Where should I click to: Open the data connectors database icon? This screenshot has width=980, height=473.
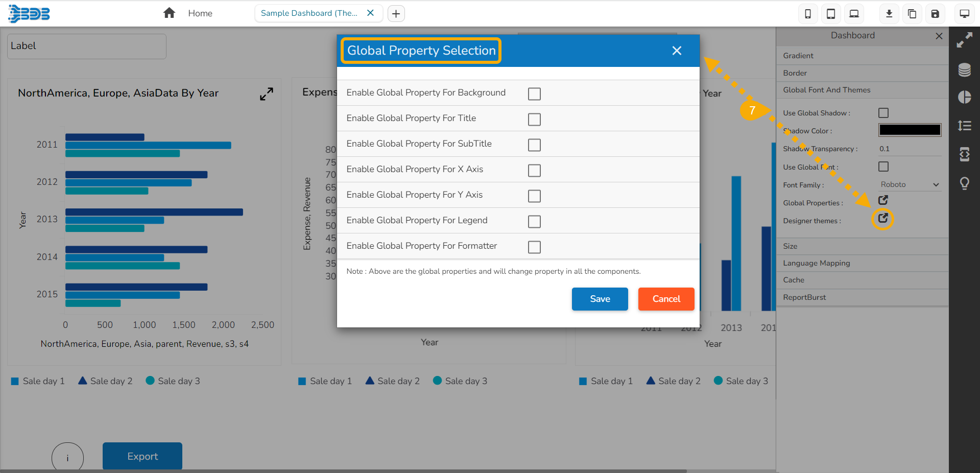click(x=964, y=69)
